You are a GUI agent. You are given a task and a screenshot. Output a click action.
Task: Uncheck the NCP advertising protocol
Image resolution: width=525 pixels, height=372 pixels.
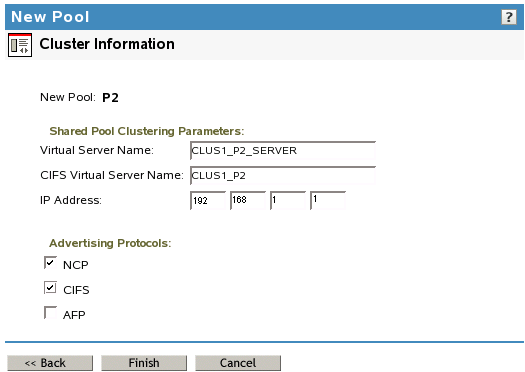pos(50,263)
